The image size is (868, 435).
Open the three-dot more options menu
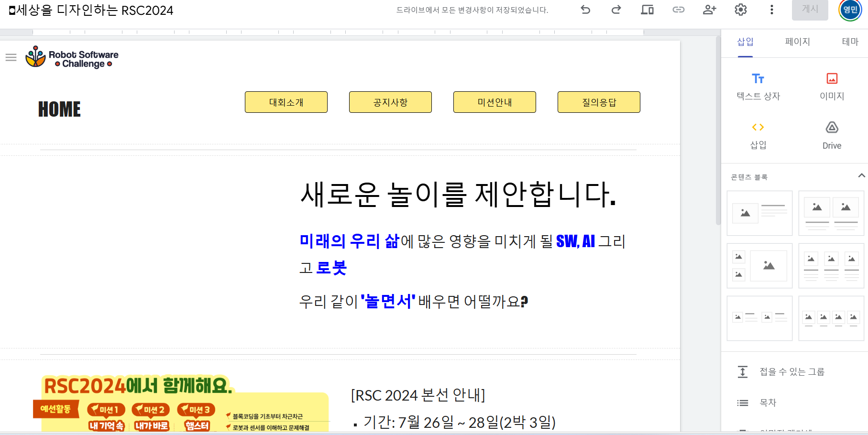coord(771,10)
